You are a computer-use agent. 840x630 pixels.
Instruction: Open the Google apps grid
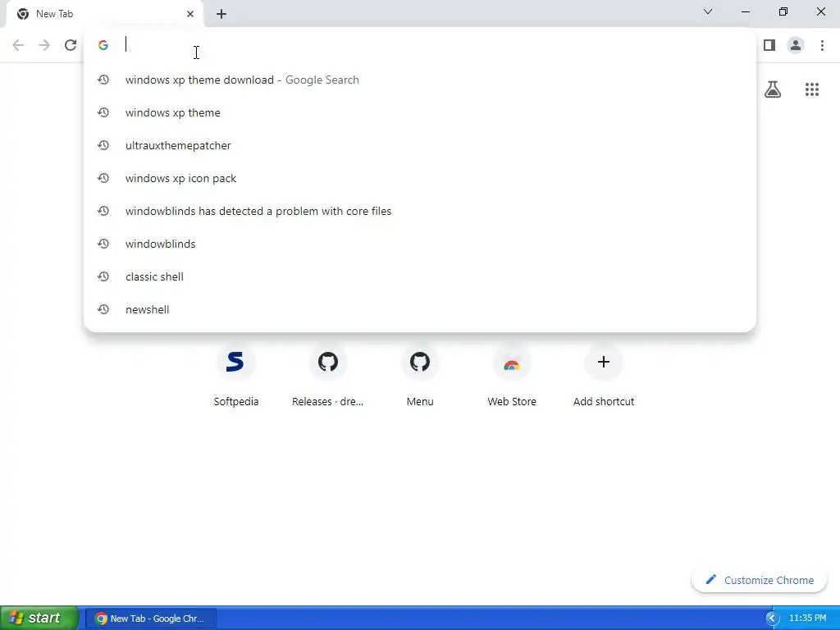[812, 89]
